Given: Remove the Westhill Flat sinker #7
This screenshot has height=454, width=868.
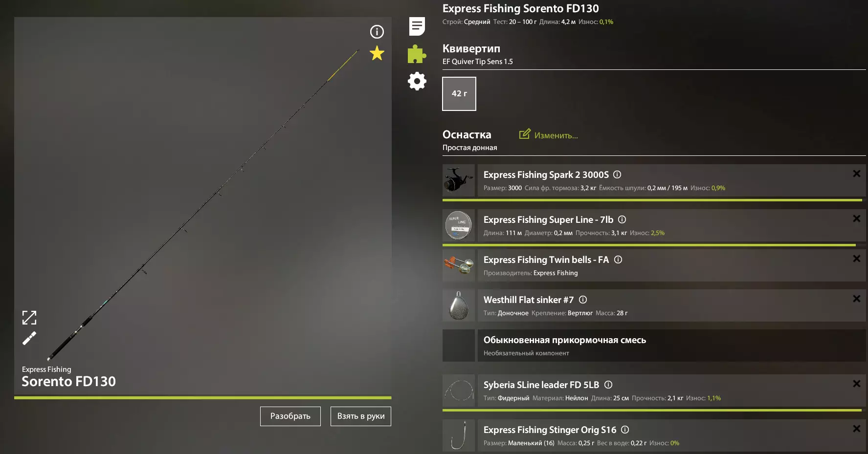Looking at the screenshot, I should click(x=857, y=299).
